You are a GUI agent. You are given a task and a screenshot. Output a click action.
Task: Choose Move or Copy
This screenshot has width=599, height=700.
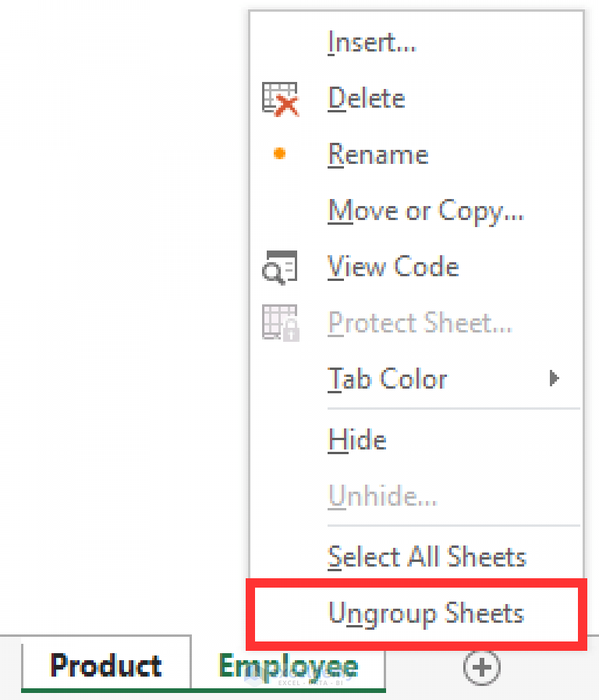pos(426,211)
